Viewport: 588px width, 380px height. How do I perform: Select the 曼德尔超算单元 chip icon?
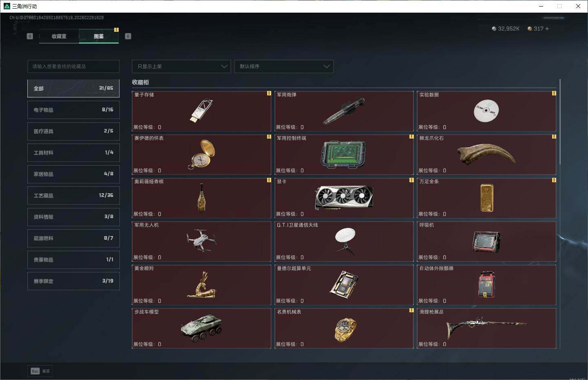(x=344, y=284)
